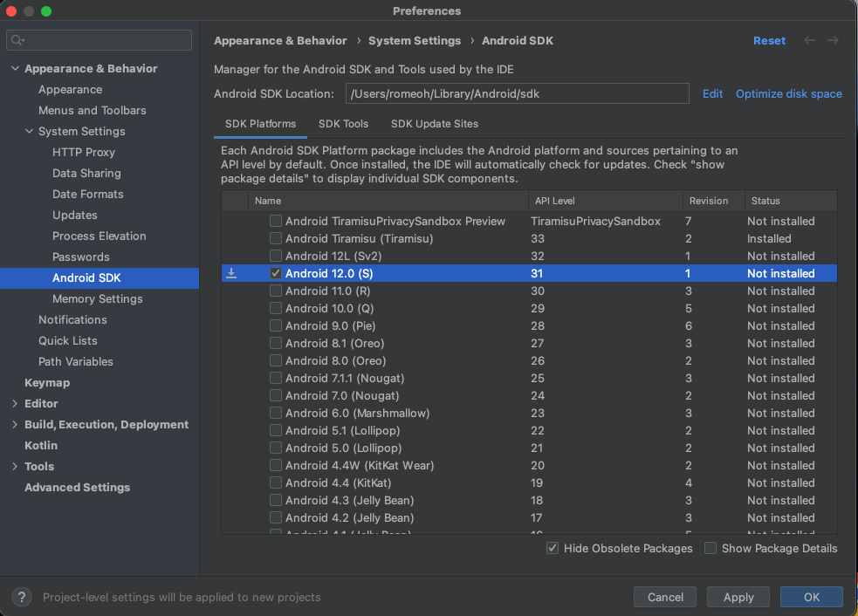Check the Android 7.0 (Nougat) checkbox
The height and width of the screenshot is (616, 858).
click(x=276, y=395)
